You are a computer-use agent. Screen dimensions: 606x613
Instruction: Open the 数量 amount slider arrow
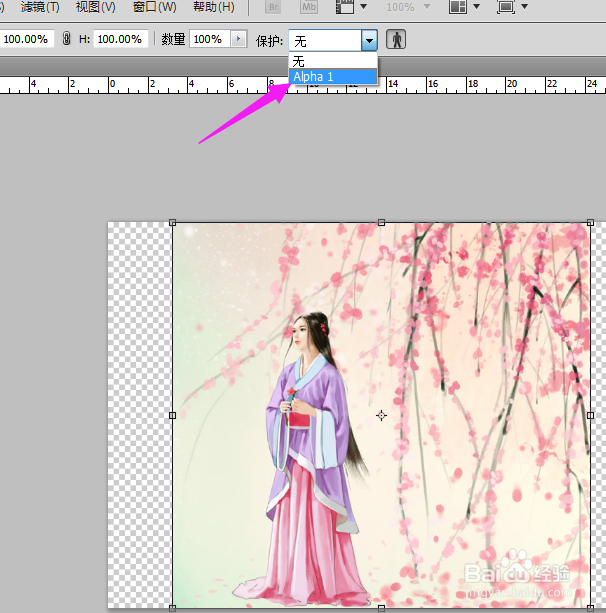[238, 39]
